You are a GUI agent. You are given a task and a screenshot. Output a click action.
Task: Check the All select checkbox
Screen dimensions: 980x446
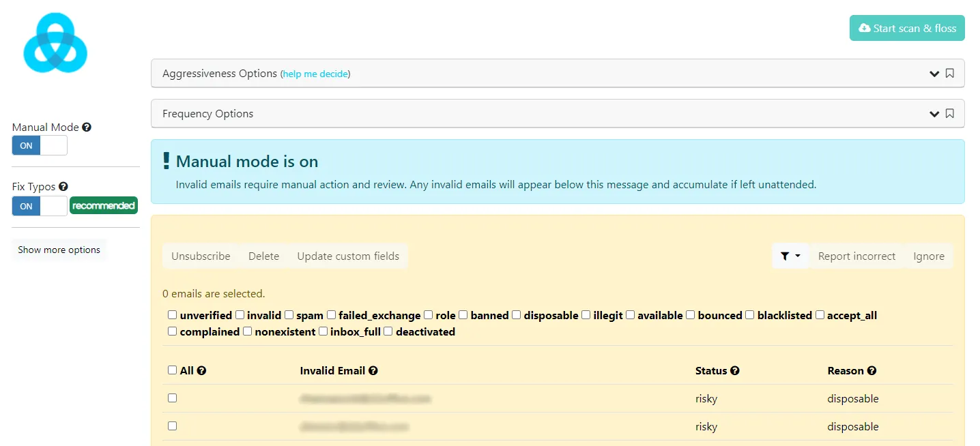[x=173, y=370]
